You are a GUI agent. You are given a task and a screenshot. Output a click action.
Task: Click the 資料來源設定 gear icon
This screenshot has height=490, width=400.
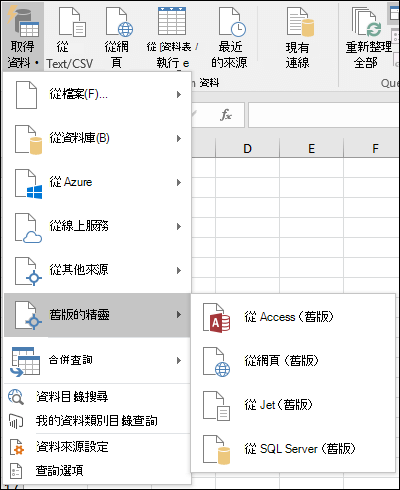[17, 447]
